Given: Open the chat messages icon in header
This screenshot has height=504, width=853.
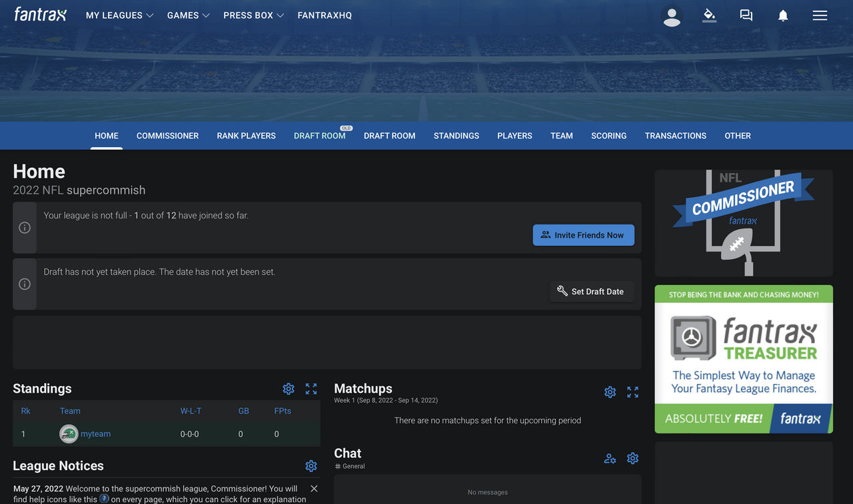Looking at the screenshot, I should click(746, 15).
